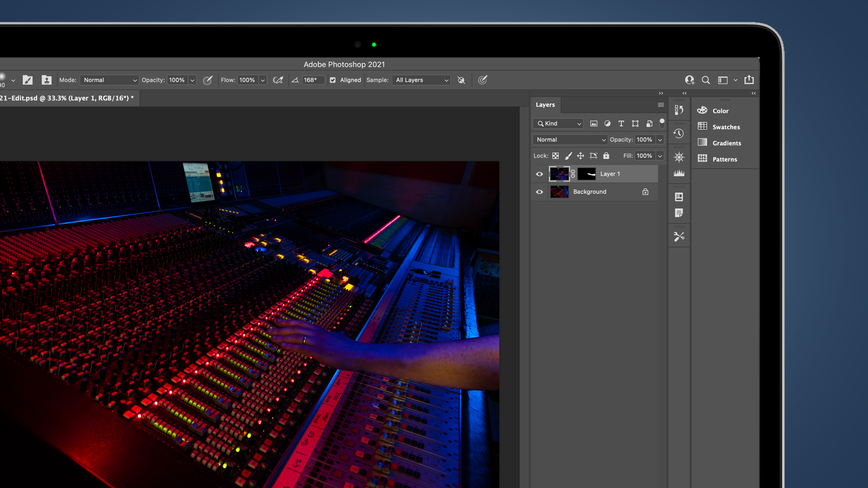Filter layers by type layers icon
This screenshot has width=868, height=488.
621,124
